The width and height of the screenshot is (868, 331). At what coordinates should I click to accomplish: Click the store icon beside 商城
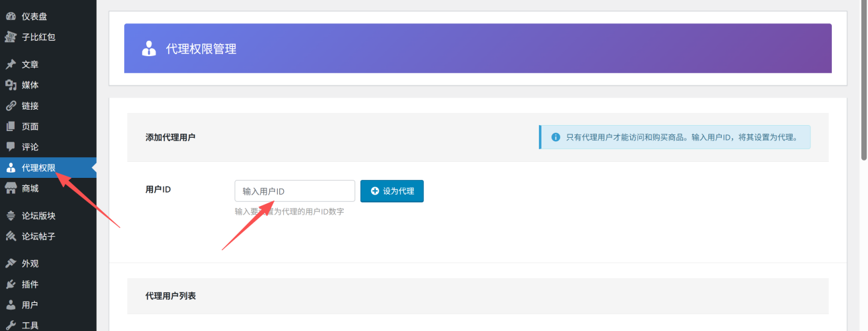(x=11, y=189)
